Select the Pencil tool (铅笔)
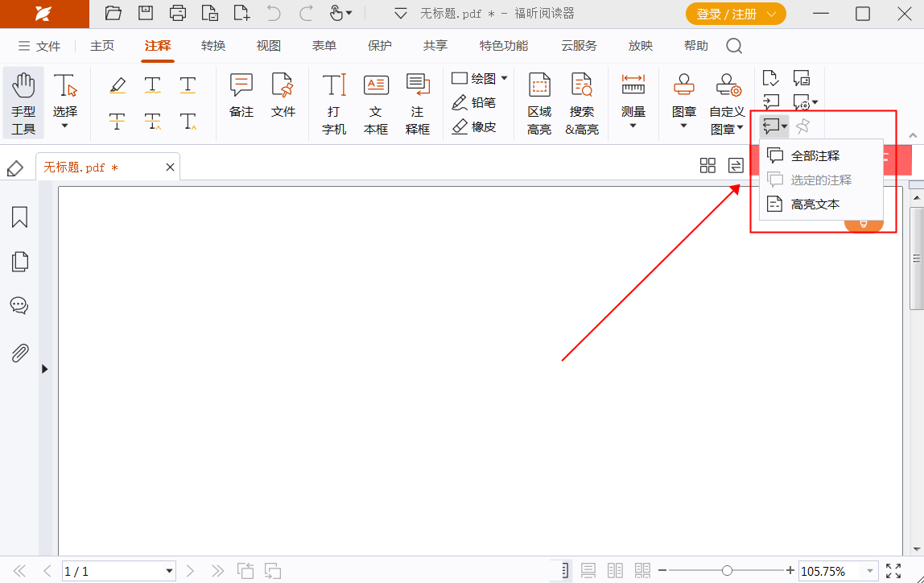This screenshot has width=924, height=583. 473,102
